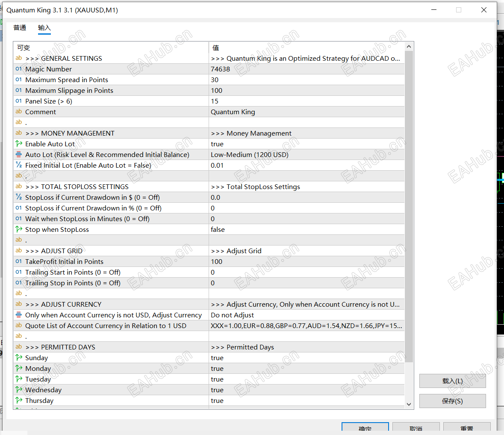Click the vertical scrollbar thumb
This screenshot has width=504, height=435.
409,207
